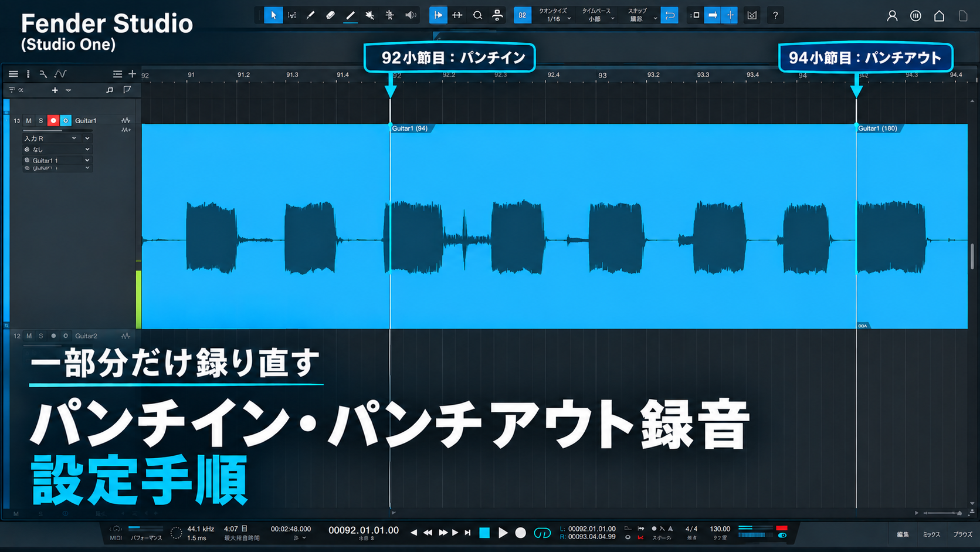Click the Guitar1 (94) audio event label
Viewport: 980px width, 552px height.
tap(410, 128)
